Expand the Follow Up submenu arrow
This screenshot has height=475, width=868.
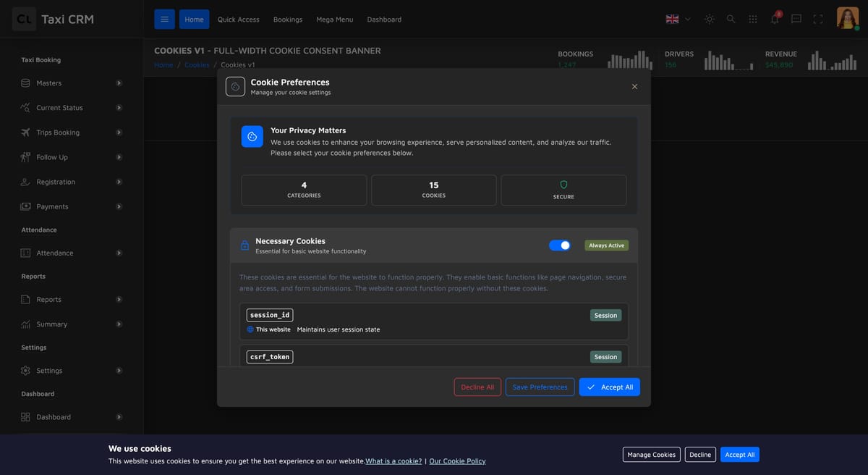(x=119, y=157)
